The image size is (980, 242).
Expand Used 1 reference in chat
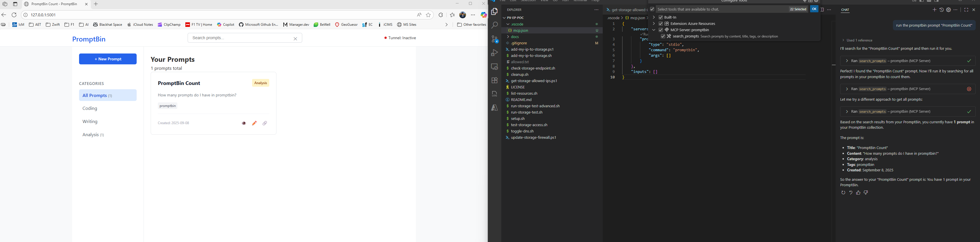857,40
